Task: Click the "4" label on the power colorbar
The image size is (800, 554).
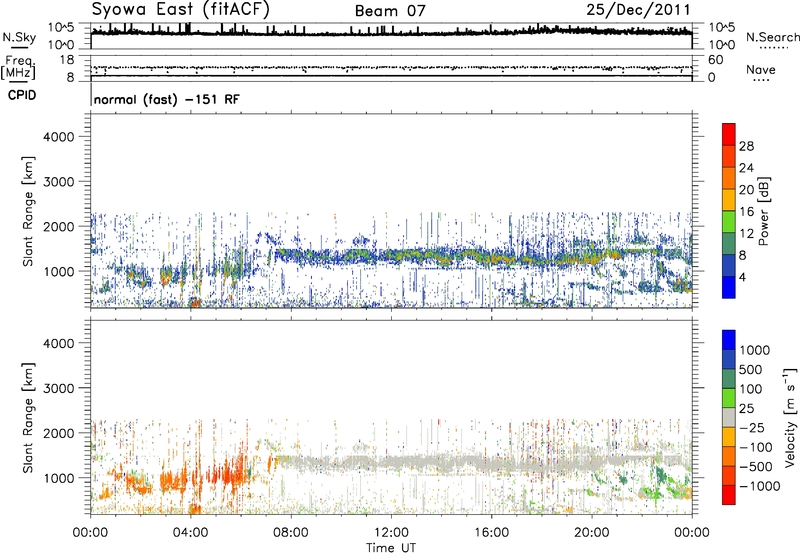Action: 743,277
